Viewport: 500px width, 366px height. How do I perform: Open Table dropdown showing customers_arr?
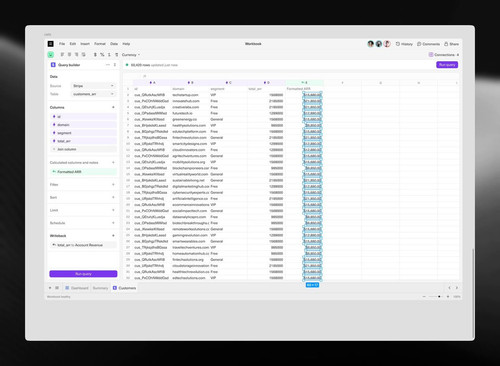click(x=93, y=94)
